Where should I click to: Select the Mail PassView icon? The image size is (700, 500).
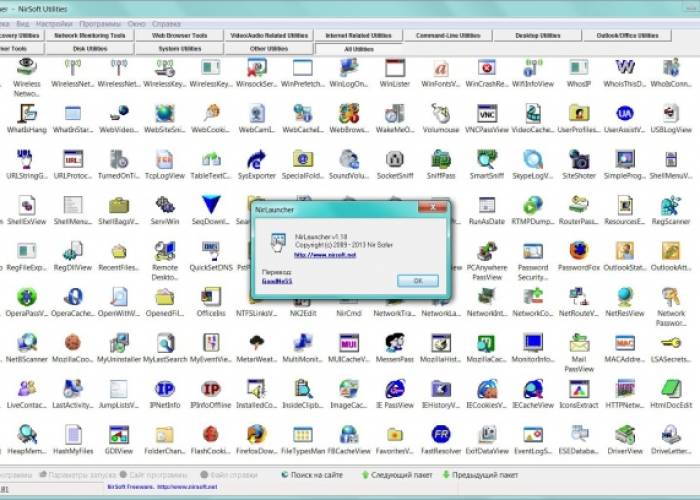[579, 343]
